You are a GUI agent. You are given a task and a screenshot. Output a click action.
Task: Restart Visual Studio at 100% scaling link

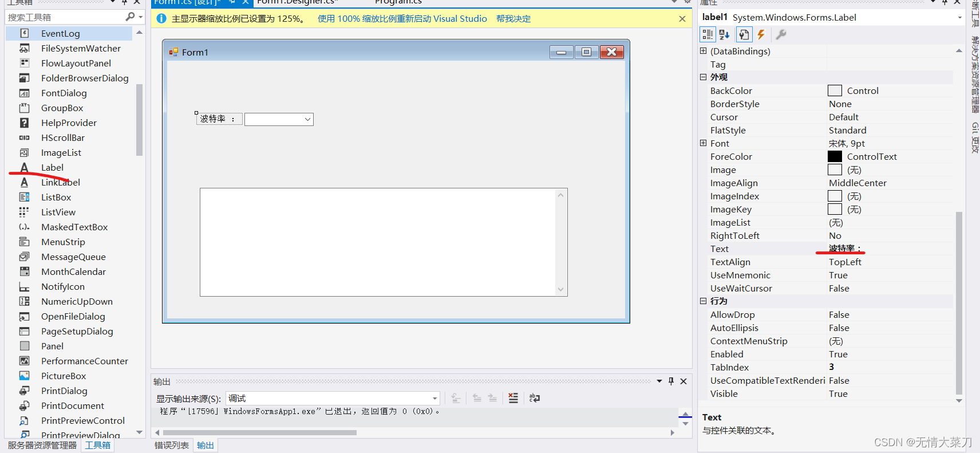(x=402, y=19)
